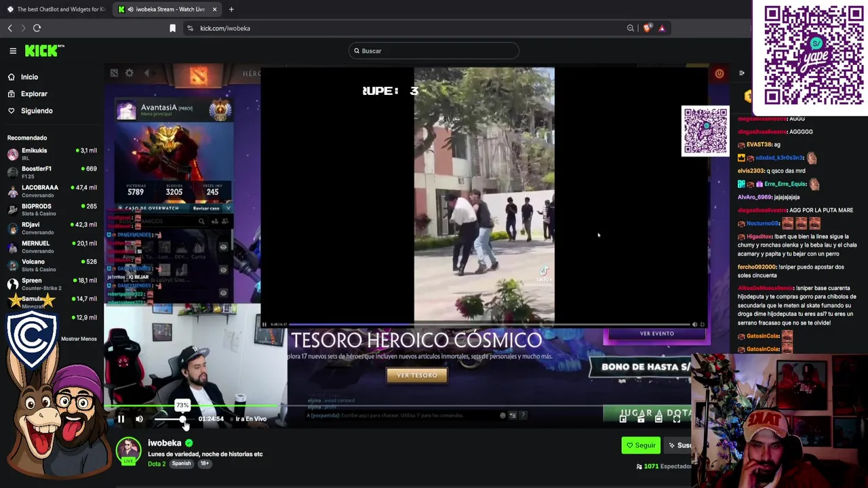Image resolution: width=868 pixels, height=488 pixels.
Task: Open the Dota 2 category link
Action: pos(157,464)
